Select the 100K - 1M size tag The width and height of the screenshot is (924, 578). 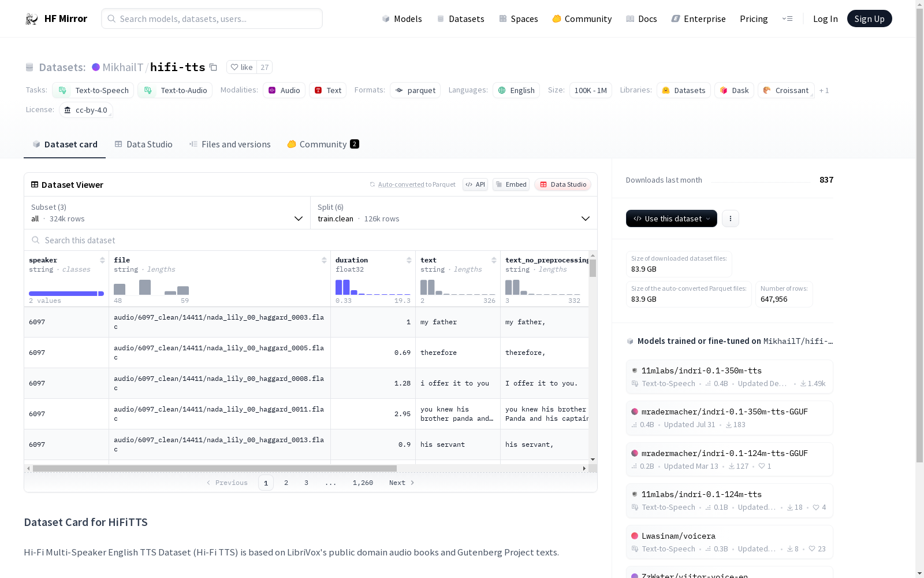coord(591,90)
